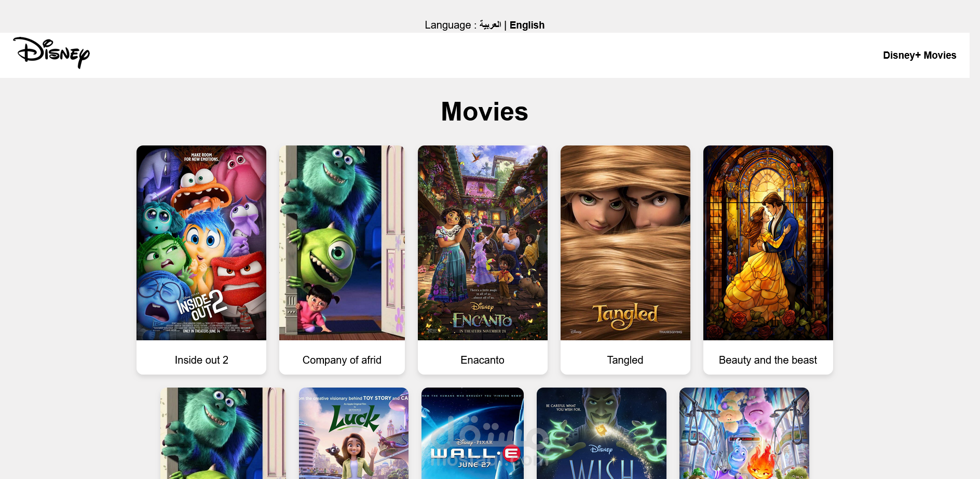
Task: Click the Movies page heading
Action: tap(485, 112)
